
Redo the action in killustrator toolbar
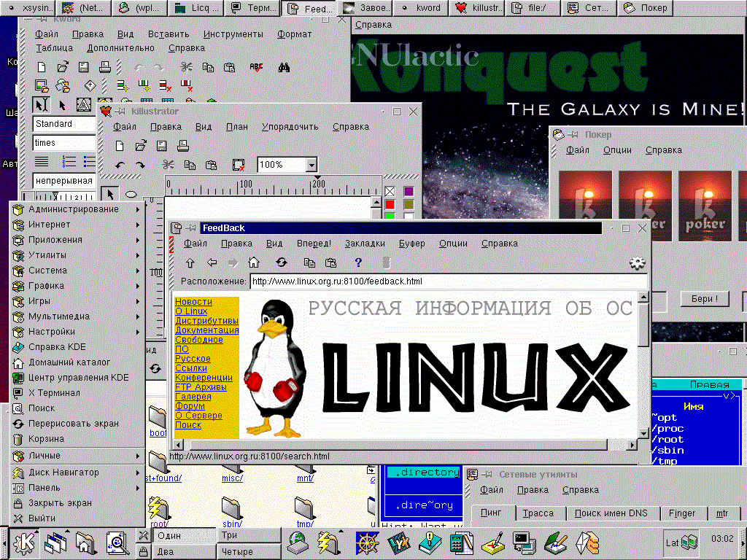pos(140,165)
